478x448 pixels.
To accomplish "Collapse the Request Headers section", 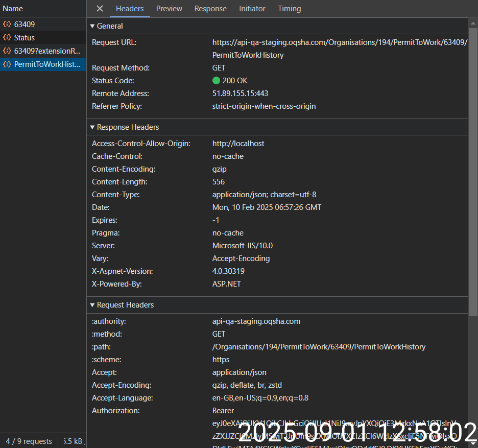I will [x=92, y=305].
